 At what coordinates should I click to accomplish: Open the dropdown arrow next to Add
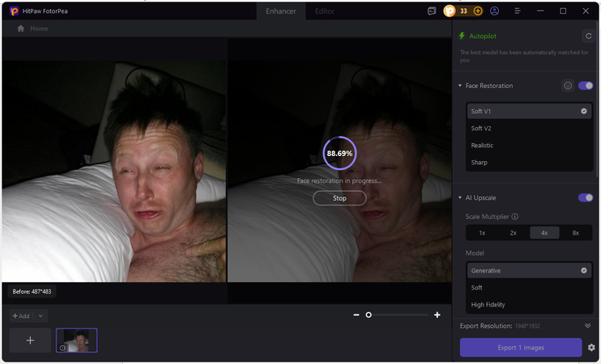pyautogui.click(x=41, y=316)
